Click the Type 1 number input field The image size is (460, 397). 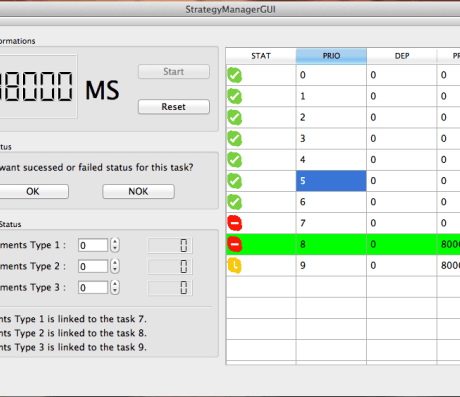[93, 245]
